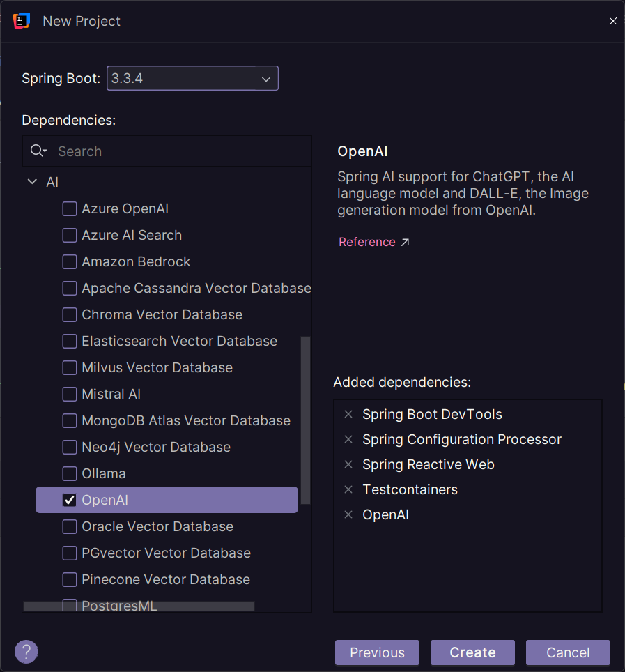The image size is (625, 672).
Task: Remove Spring Boot DevTools from added dependencies
Action: 348,415
